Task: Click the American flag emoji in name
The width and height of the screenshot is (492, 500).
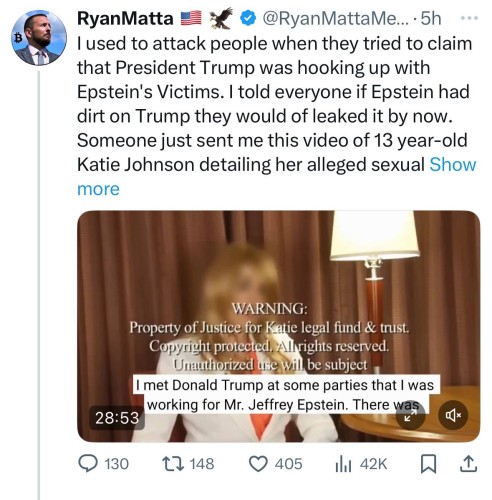Action: pos(191,18)
